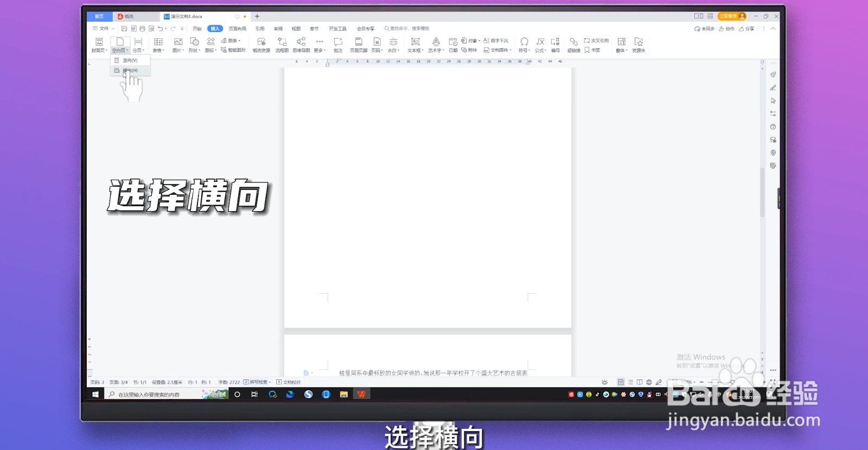The width and height of the screenshot is (868, 450).
Task: Insert the 日期 date
Action: (453, 45)
